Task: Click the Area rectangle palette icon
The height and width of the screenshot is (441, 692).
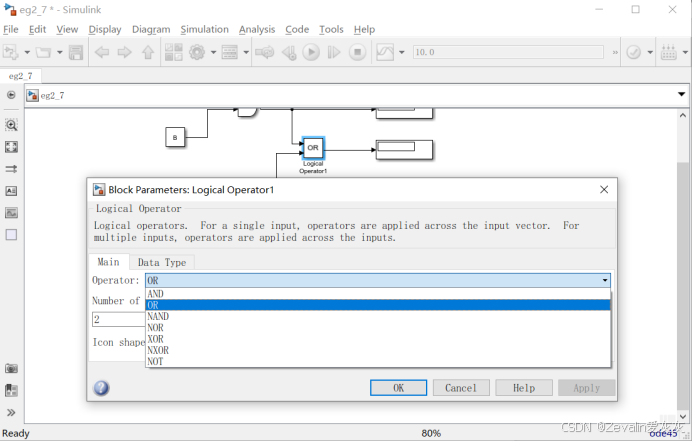Action: [11, 234]
